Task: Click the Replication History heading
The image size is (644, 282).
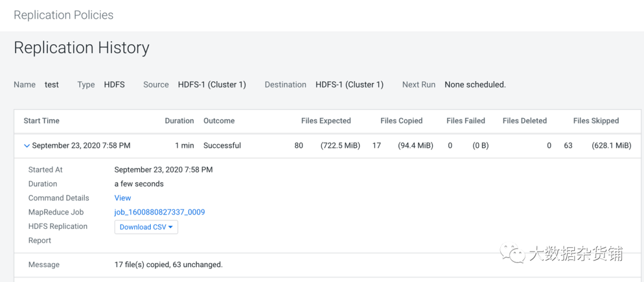Action: coord(82,48)
